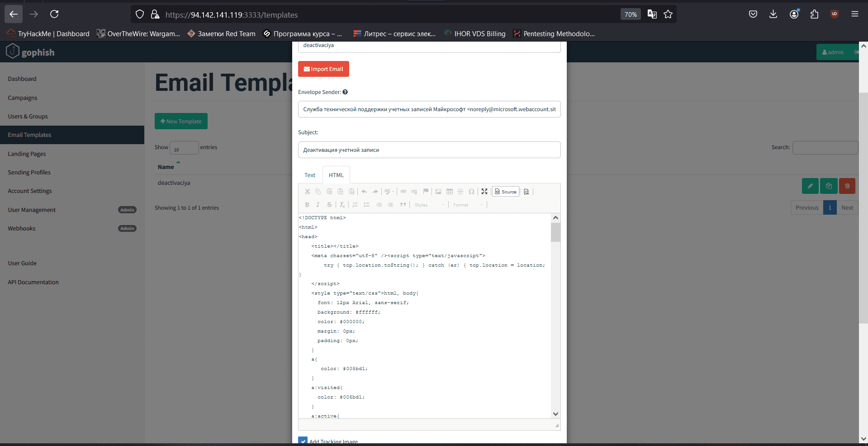Bookmark this page with star icon

click(668, 14)
